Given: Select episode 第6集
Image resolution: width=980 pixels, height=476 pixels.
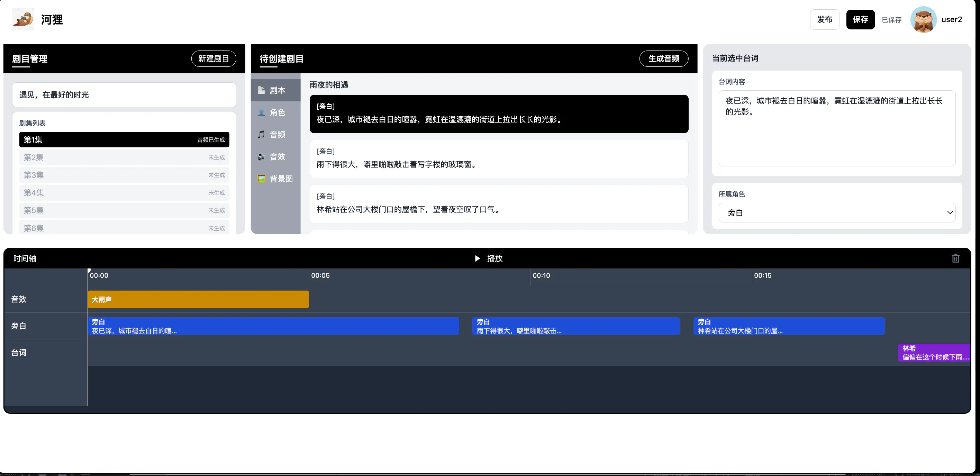Looking at the screenshot, I should tap(124, 228).
